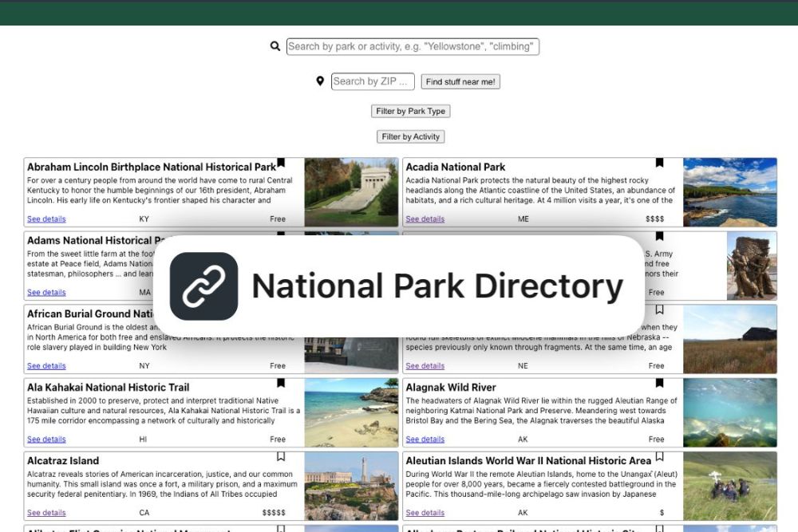View See details for Ala Kahakai Trail
Viewport: 798px width, 532px height.
[46, 439]
